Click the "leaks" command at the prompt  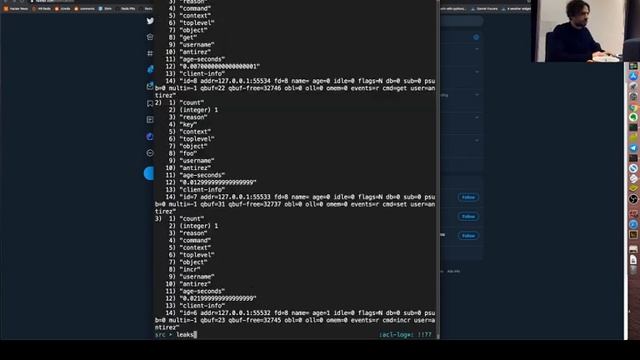coord(185,335)
